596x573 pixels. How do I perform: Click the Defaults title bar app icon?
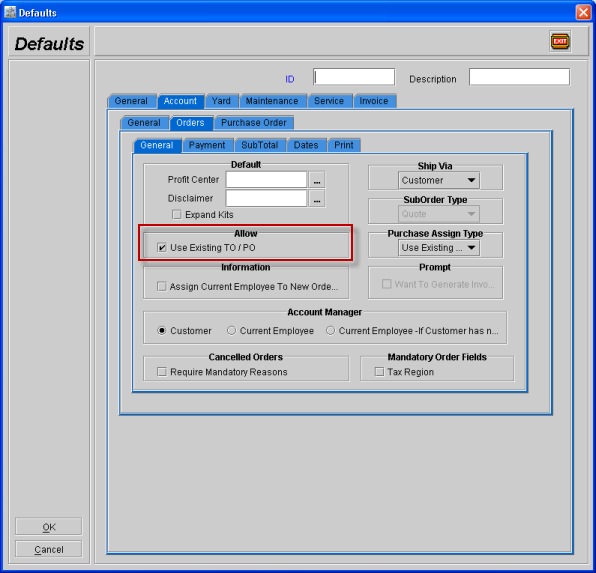click(x=10, y=12)
